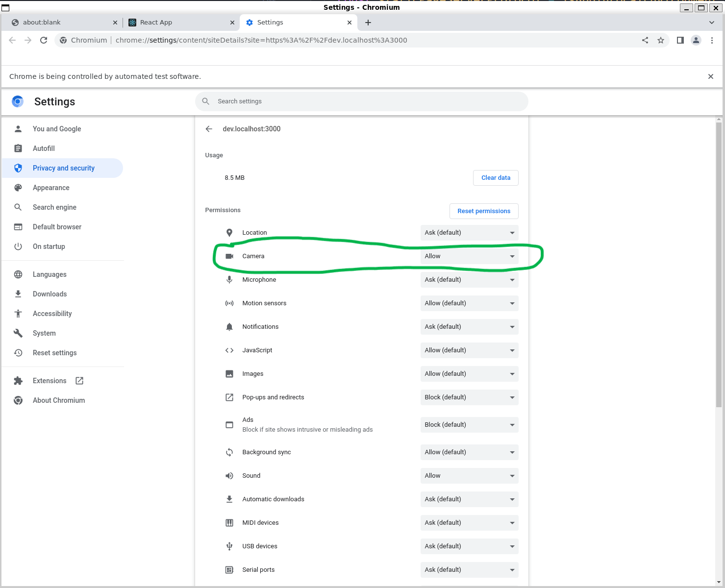Change the JavaScript permission dropdown
The width and height of the screenshot is (725, 588).
[469, 350]
